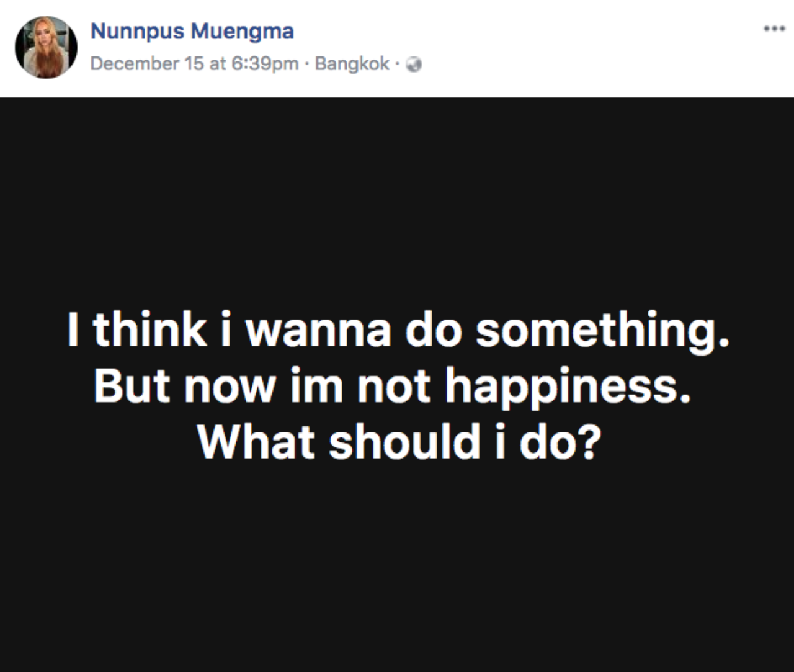Open the December 15 at 6:39pm timestamp

tap(194, 63)
